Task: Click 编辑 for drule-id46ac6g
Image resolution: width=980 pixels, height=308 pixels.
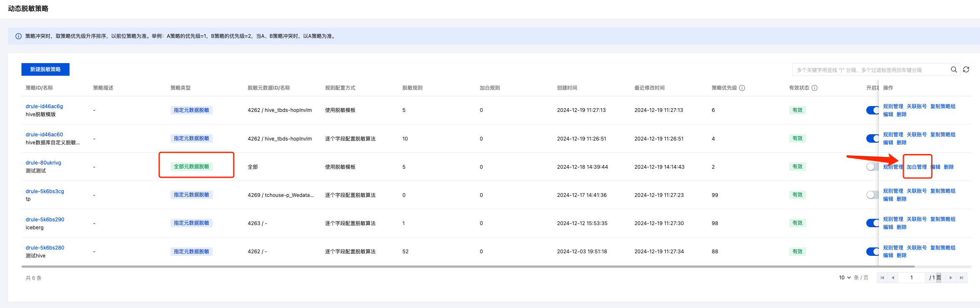Action: (x=888, y=114)
